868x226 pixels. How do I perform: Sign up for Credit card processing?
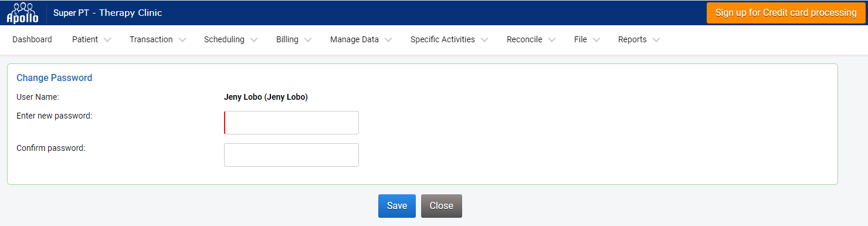coord(786,13)
